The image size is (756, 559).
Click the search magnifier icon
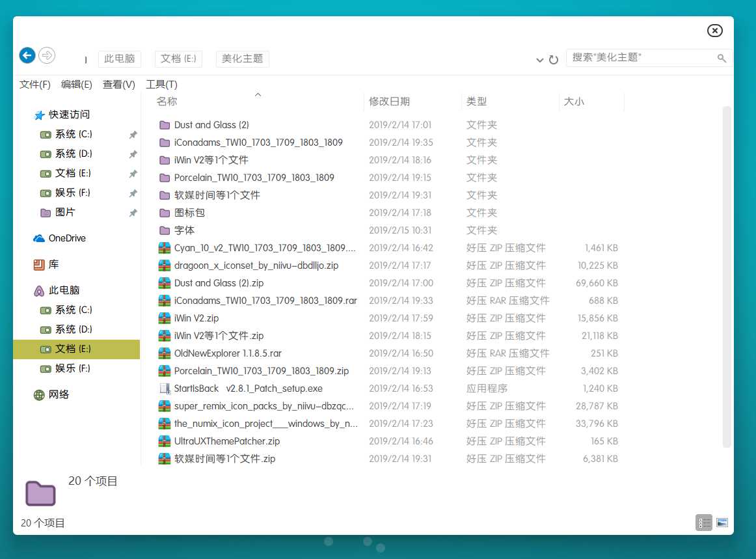(x=722, y=58)
